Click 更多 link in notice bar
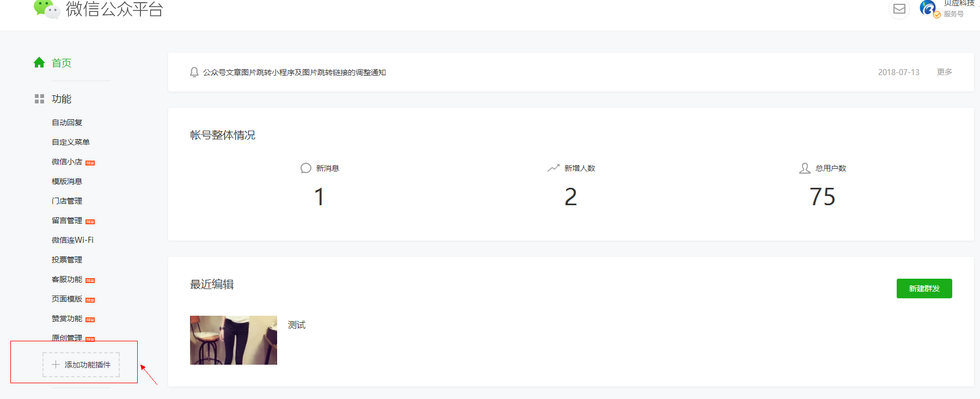 [x=944, y=72]
